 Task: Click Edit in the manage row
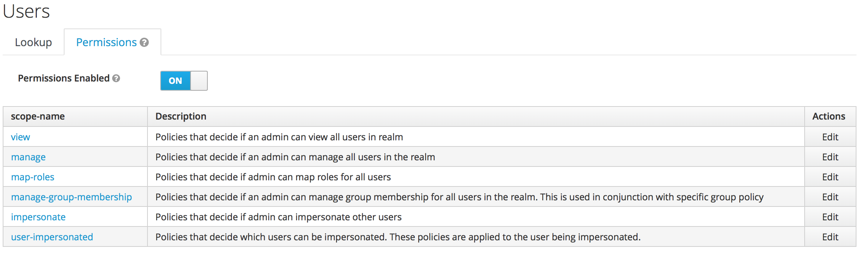coord(830,157)
